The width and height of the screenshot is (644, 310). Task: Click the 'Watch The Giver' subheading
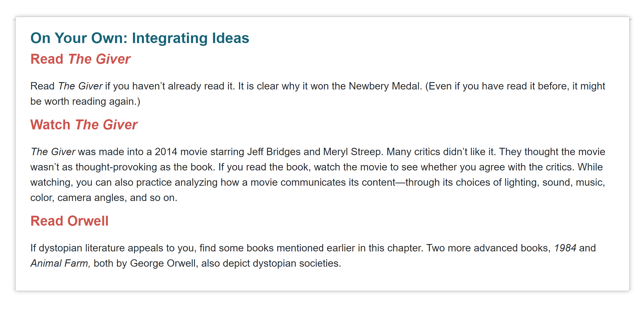pos(84,125)
